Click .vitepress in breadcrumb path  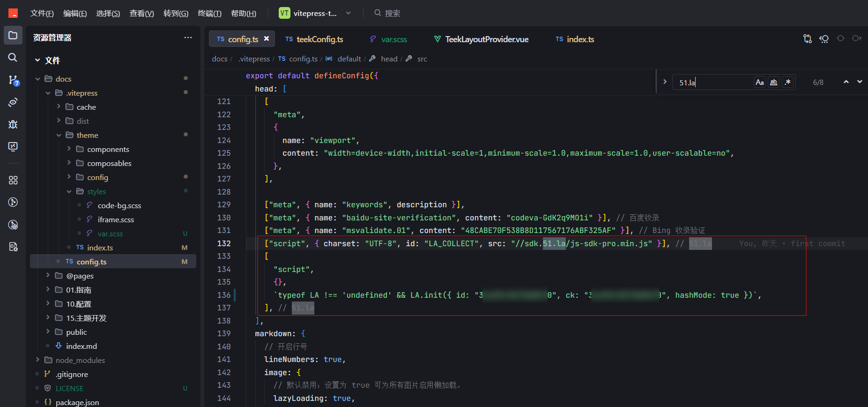(x=254, y=59)
